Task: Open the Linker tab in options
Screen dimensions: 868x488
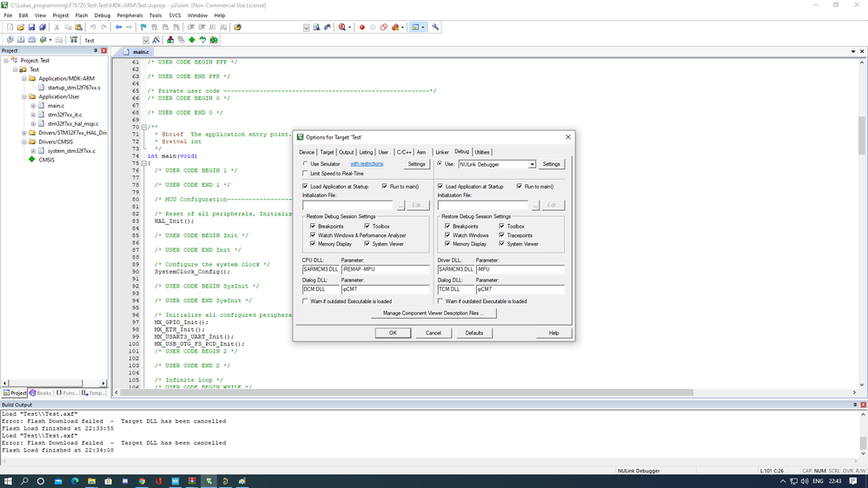Action: click(442, 152)
